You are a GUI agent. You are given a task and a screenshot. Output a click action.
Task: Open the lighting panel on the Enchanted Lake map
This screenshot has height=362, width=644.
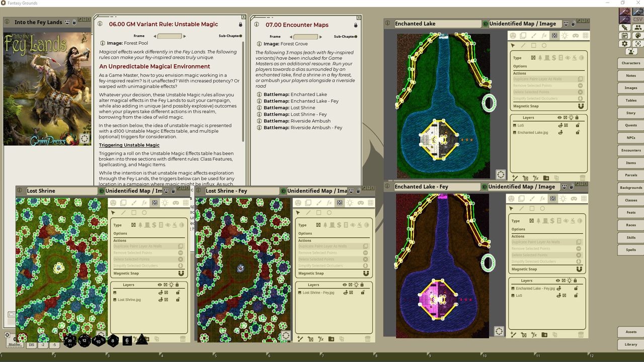coord(565,35)
